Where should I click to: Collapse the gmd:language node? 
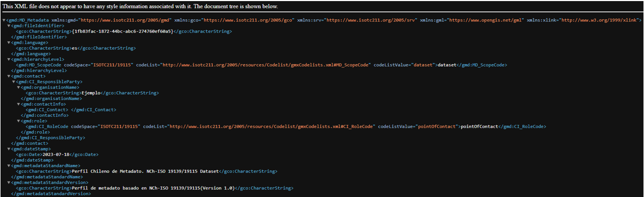point(8,42)
